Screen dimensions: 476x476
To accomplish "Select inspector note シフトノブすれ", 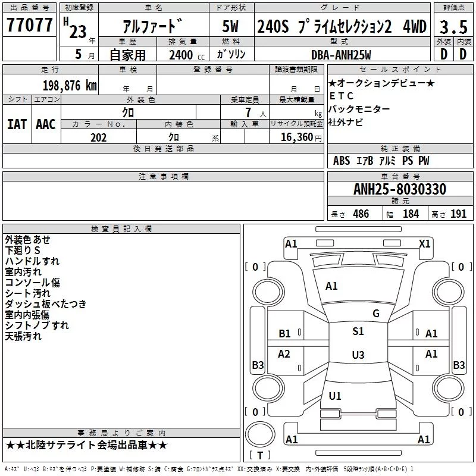I will (x=37, y=325).
